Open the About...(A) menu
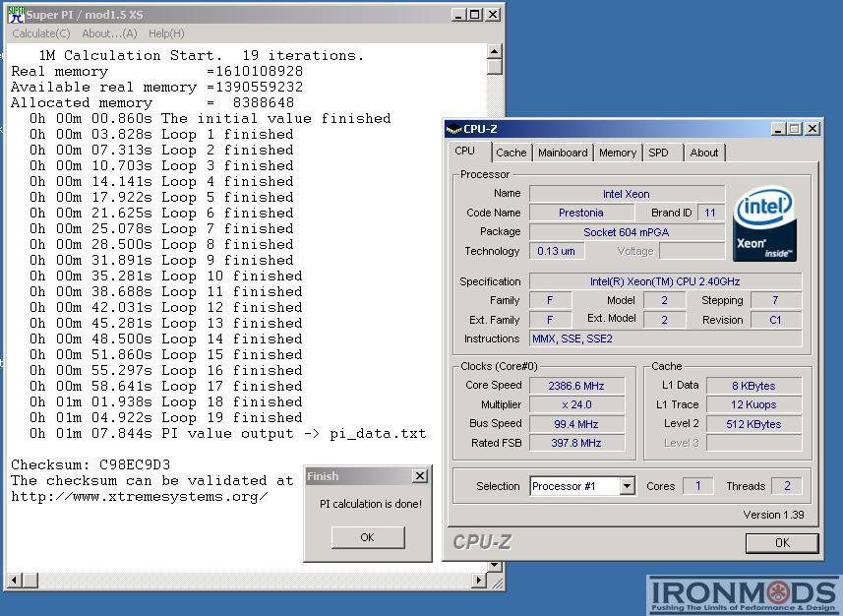843x616 pixels. click(x=109, y=33)
